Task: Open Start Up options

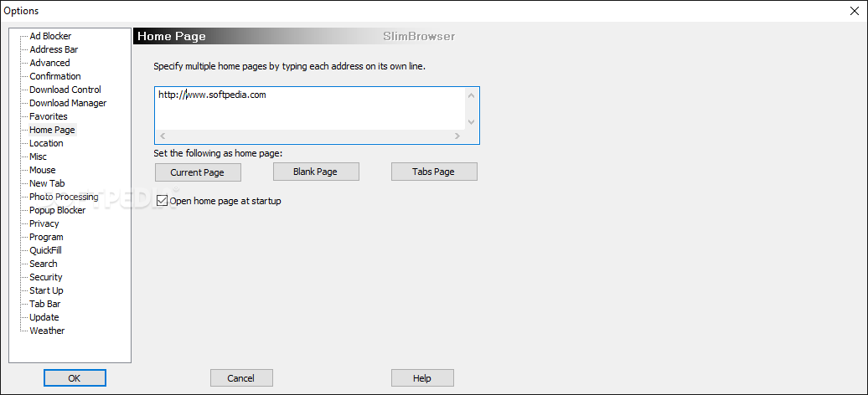Action: [47, 290]
